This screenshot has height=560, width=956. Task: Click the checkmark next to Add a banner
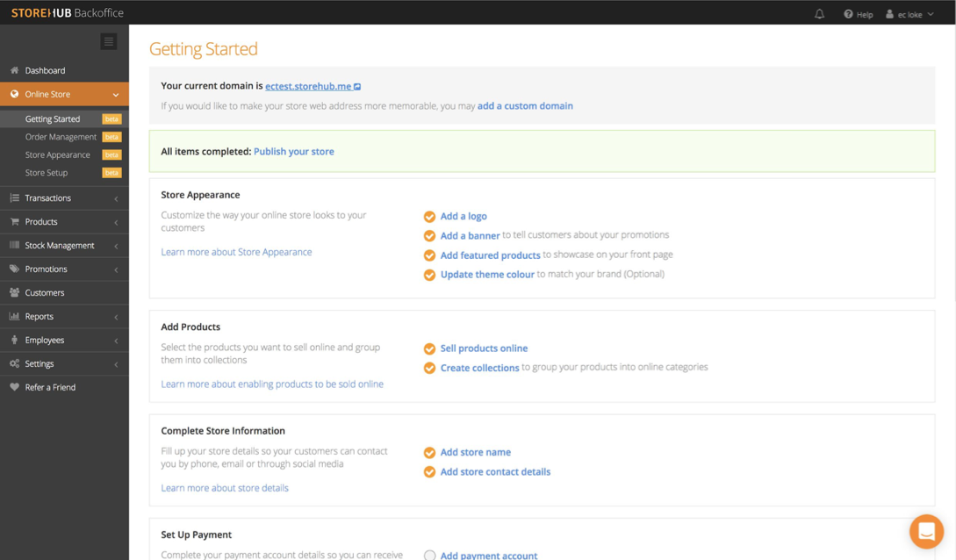pyautogui.click(x=429, y=236)
